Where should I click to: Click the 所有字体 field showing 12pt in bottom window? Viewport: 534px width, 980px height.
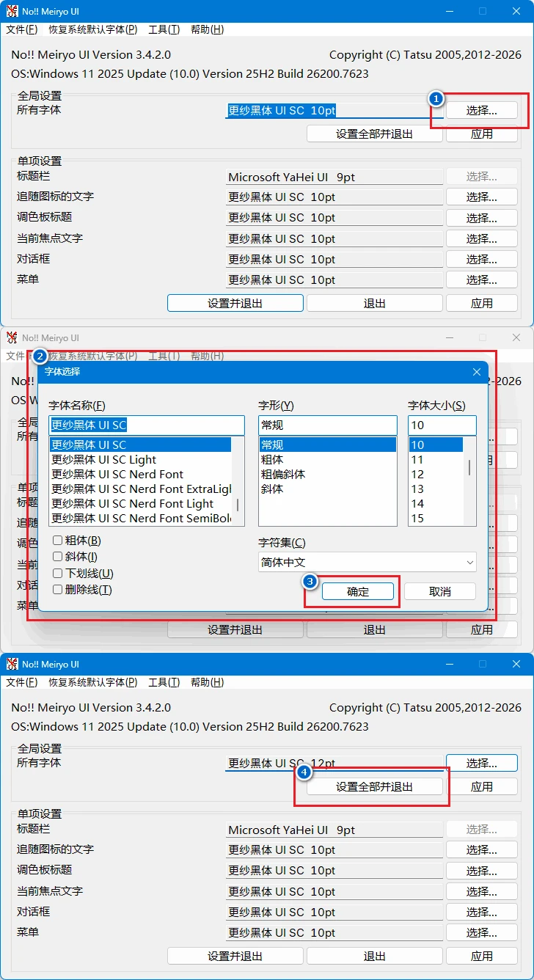click(334, 764)
